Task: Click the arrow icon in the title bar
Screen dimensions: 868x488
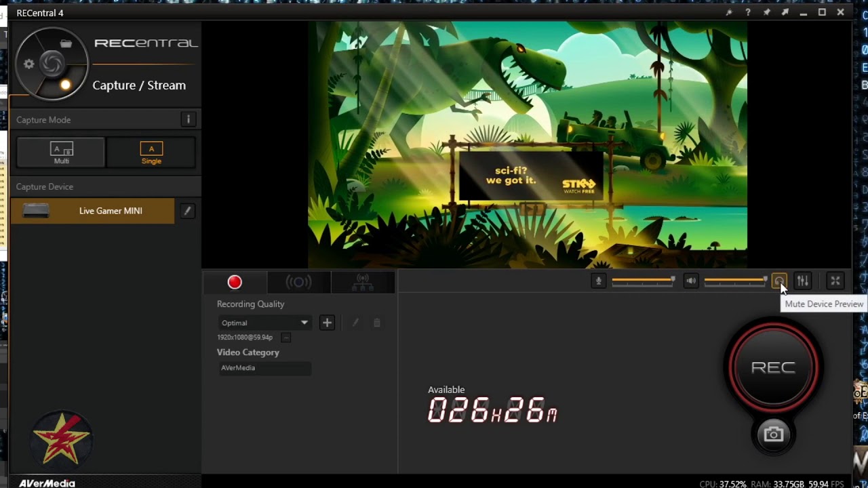Action: coord(785,12)
